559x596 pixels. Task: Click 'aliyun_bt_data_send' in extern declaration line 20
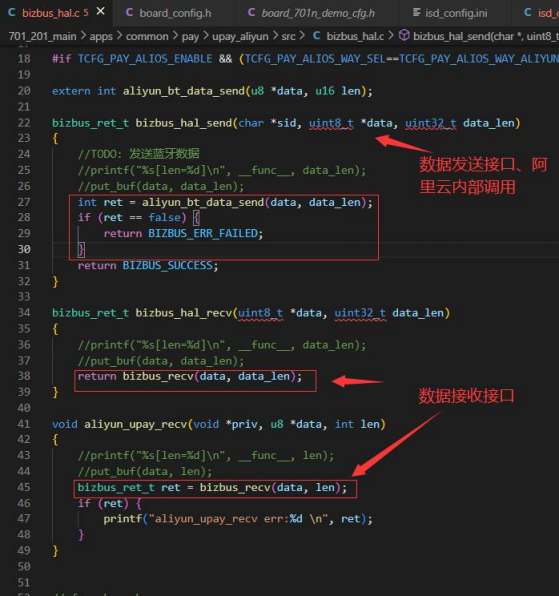184,91
